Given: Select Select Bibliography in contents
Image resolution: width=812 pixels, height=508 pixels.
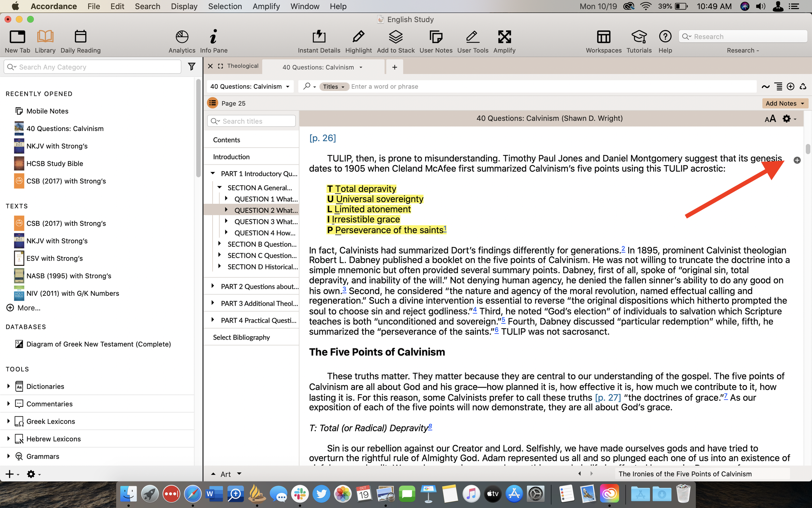Looking at the screenshot, I should (241, 337).
